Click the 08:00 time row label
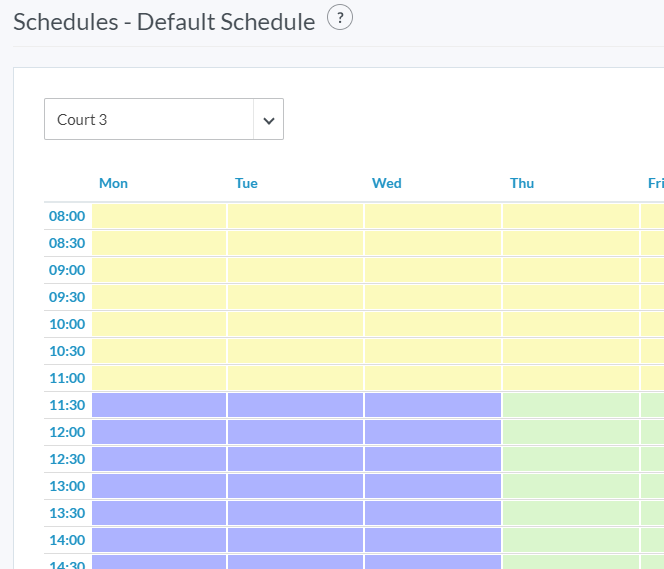The width and height of the screenshot is (664, 569). [x=67, y=216]
